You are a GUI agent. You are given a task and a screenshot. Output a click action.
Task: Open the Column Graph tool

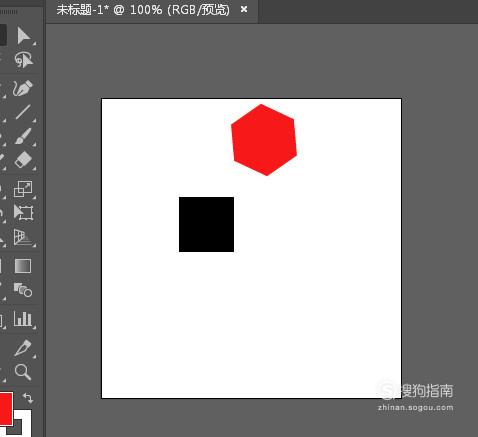(x=23, y=318)
